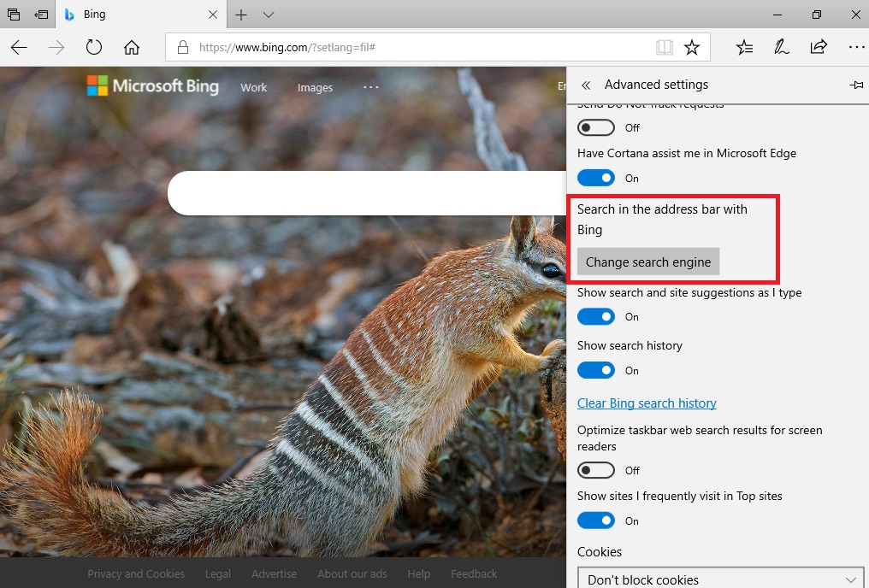The width and height of the screenshot is (869, 588).
Task: Disable search and site suggestions toggle
Action: tap(596, 316)
